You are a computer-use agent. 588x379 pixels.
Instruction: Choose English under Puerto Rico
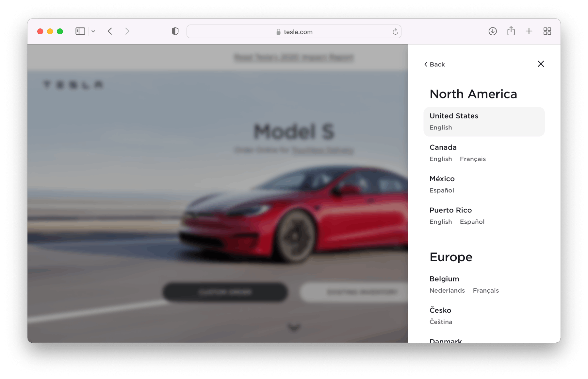point(441,222)
